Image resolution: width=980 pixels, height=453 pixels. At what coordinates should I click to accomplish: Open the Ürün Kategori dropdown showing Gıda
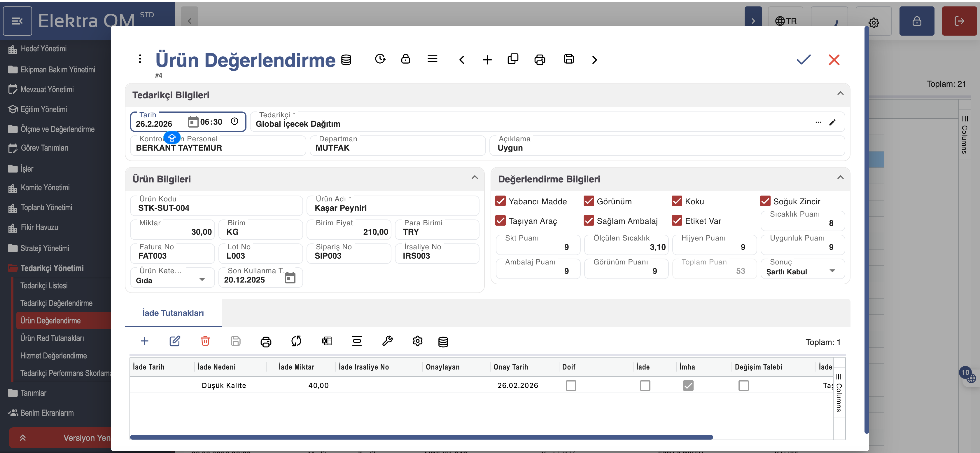click(x=202, y=280)
